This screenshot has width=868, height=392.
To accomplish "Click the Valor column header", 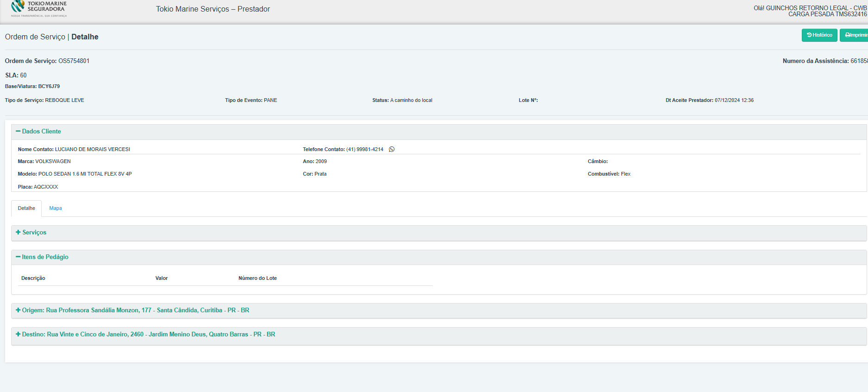I will 162,278.
